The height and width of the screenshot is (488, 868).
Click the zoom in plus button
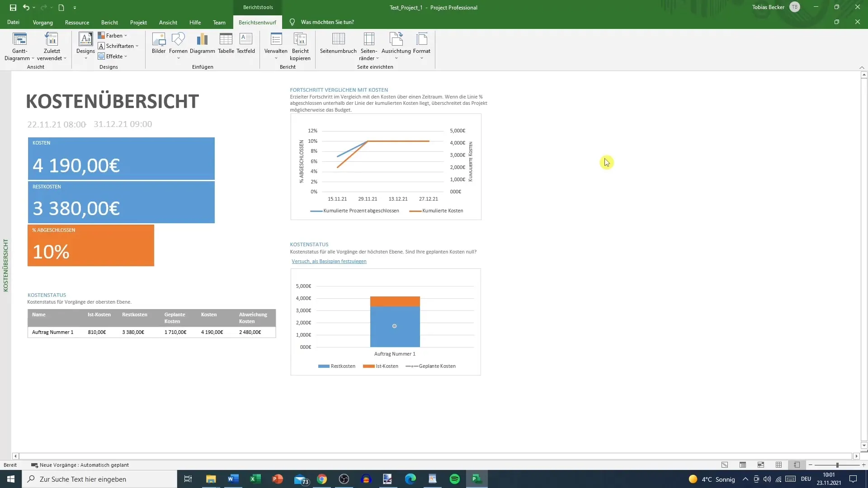click(863, 465)
